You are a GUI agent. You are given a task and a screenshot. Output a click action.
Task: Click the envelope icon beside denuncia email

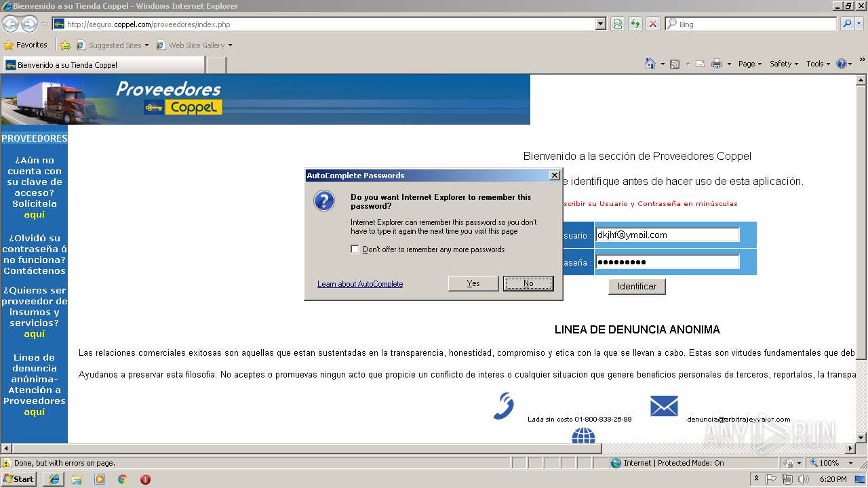point(664,406)
